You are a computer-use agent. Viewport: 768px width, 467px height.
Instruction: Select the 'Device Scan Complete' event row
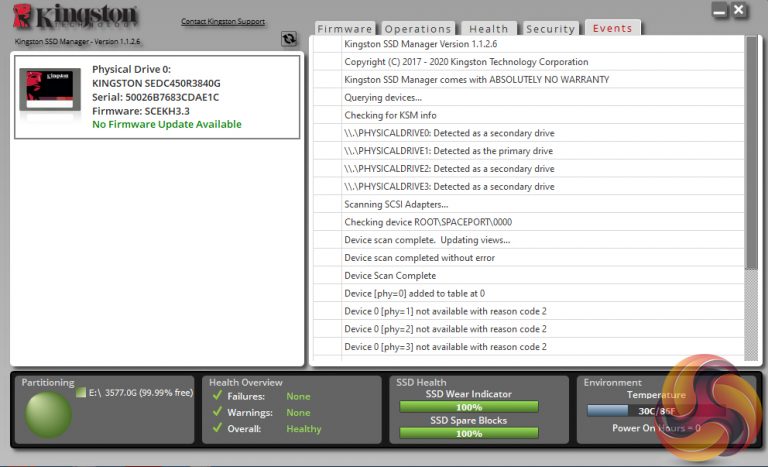529,275
